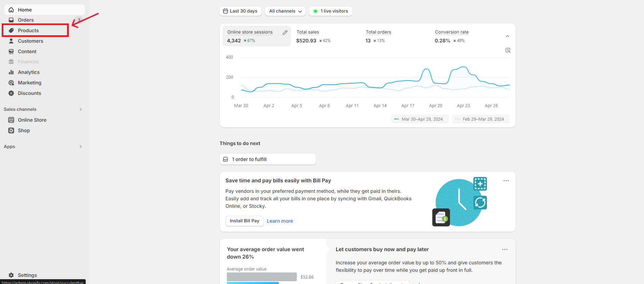Viewport: 644px width, 284px height.
Task: Open Products in the sidebar
Action: tap(28, 31)
